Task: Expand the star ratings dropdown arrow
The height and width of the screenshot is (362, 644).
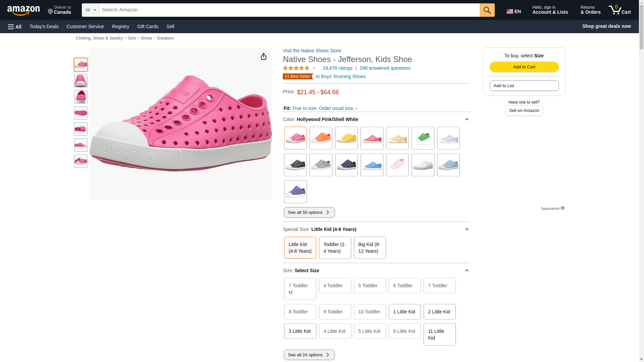Action: tap(314, 68)
